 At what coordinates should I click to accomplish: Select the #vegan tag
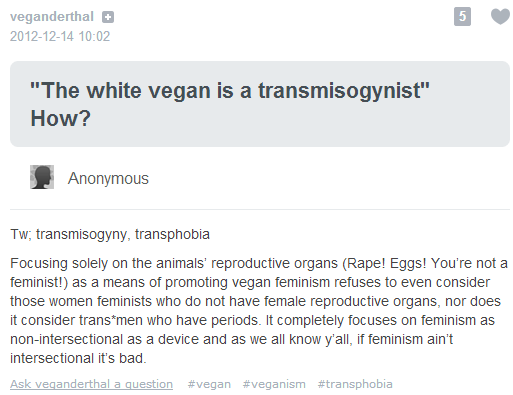(209, 384)
